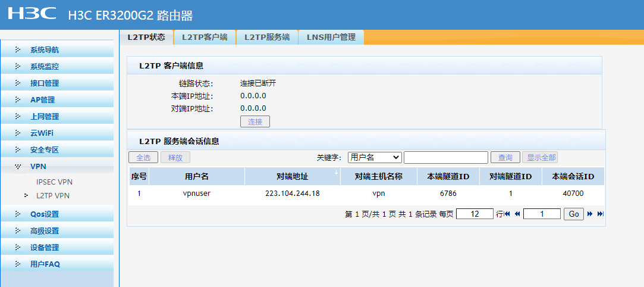Image resolution: width=644 pixels, height=287 pixels.
Task: Click the 连接 button
Action: (255, 121)
